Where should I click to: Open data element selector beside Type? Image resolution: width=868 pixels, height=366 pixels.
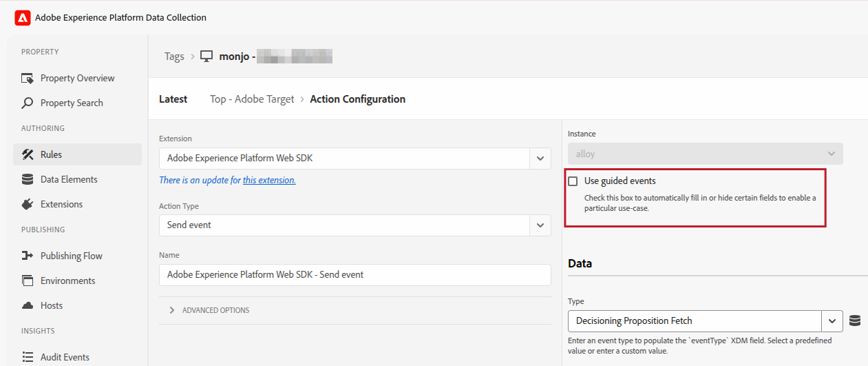click(x=854, y=321)
